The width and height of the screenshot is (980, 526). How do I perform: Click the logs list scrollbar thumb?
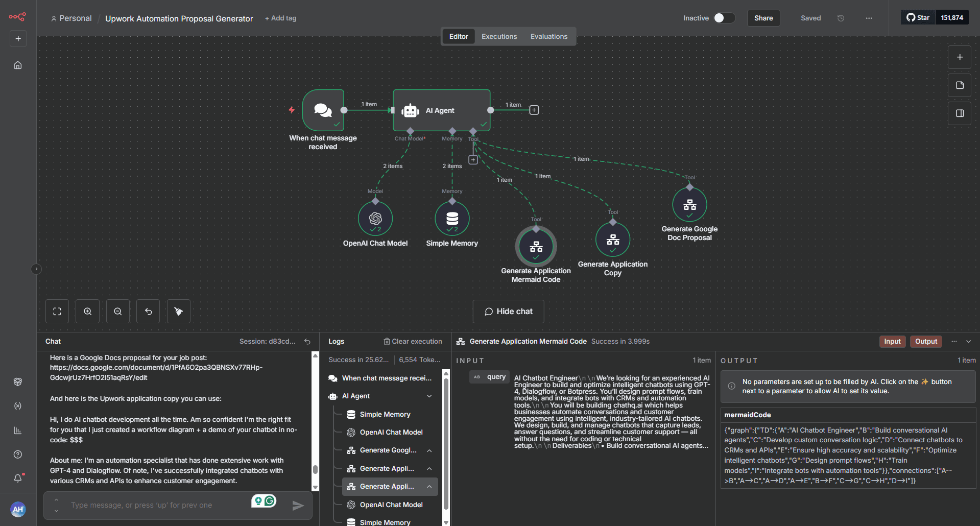point(446,443)
